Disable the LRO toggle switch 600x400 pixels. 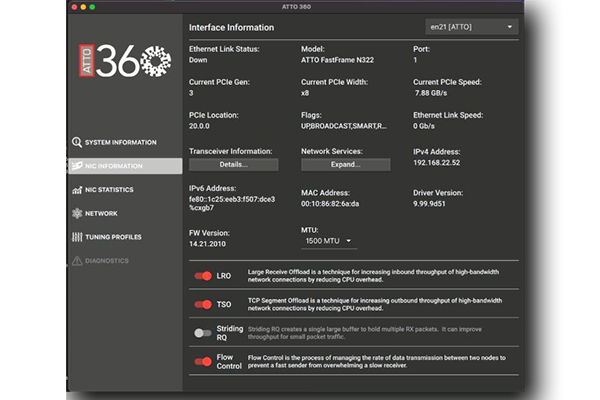click(203, 275)
